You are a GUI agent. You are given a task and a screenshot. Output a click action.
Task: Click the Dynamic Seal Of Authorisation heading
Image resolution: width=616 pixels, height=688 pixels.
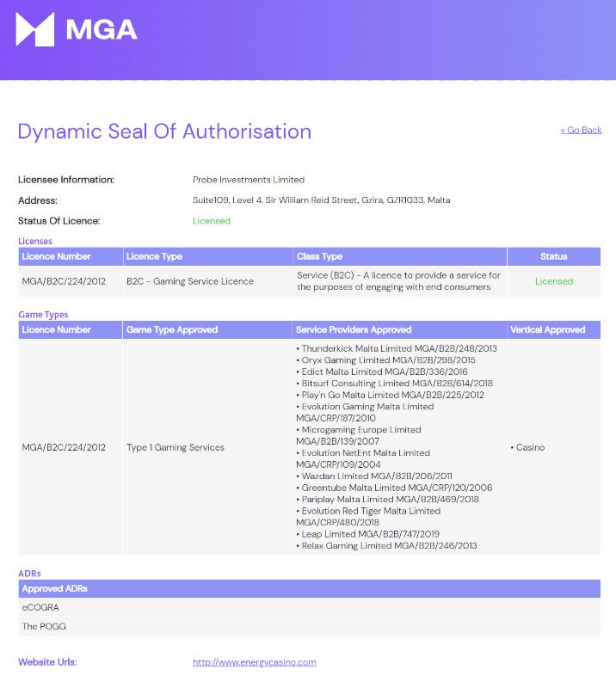pos(164,132)
